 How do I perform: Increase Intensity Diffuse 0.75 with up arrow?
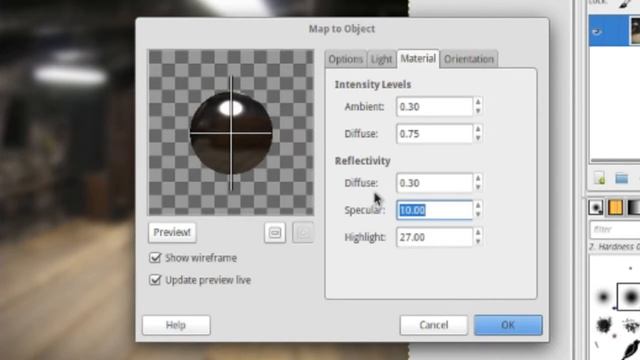click(x=478, y=129)
